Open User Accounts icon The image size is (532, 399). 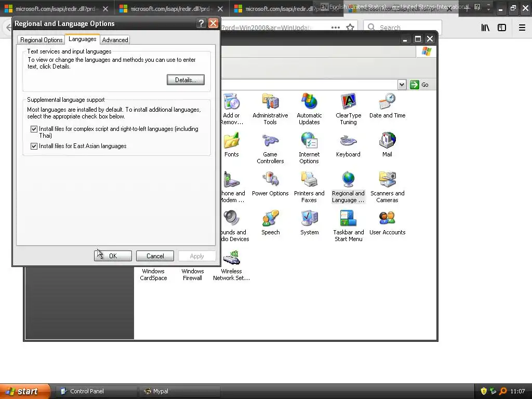387,219
